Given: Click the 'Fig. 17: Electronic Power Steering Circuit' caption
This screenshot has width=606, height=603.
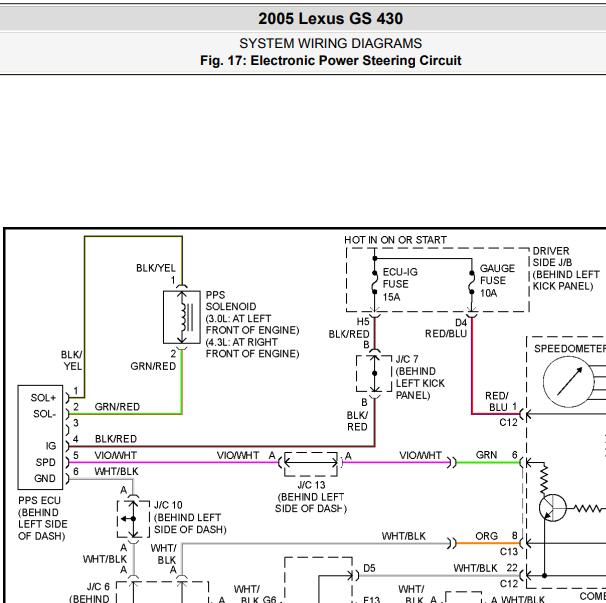Looking at the screenshot, I should (330, 61).
